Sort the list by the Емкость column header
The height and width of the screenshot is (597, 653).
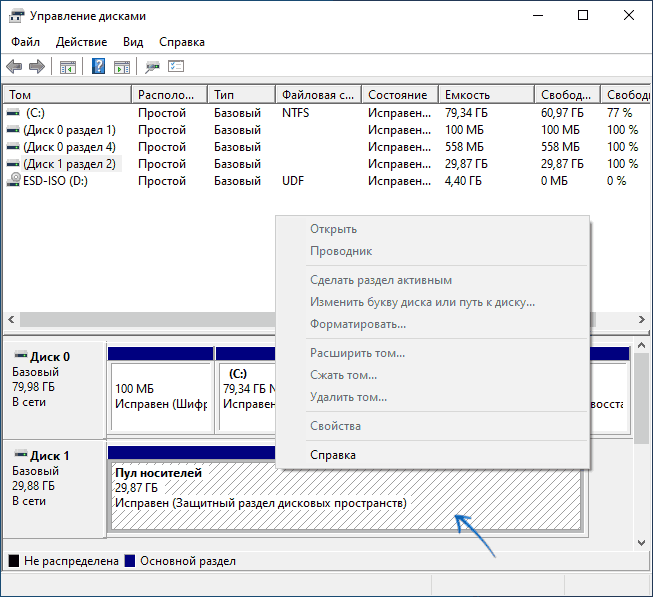(485, 95)
